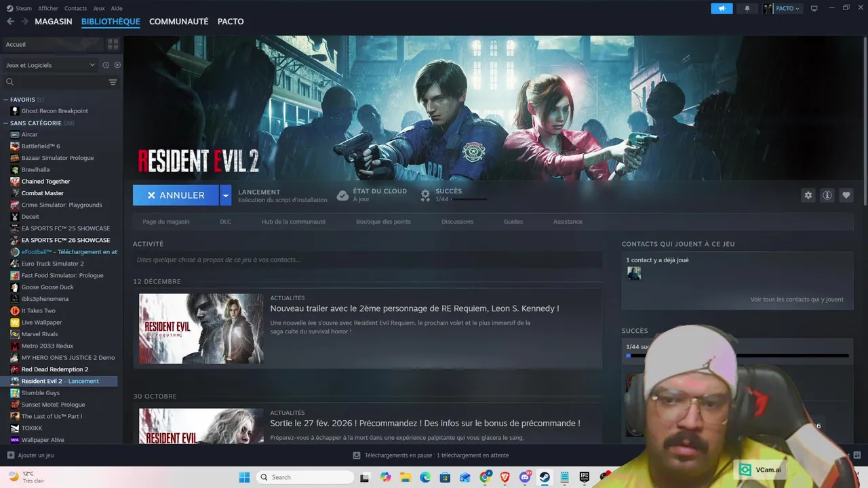Switch to the MAGASIN tab
The height and width of the screenshot is (488, 868).
54,22
